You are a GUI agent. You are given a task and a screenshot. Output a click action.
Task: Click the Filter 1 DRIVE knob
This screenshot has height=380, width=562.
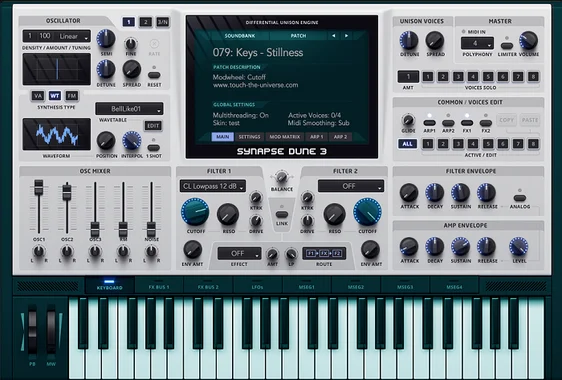click(256, 221)
